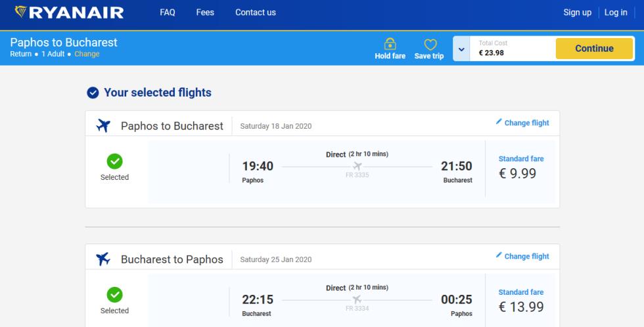Click the Save trip heart icon
This screenshot has width=644, height=327.
click(430, 44)
